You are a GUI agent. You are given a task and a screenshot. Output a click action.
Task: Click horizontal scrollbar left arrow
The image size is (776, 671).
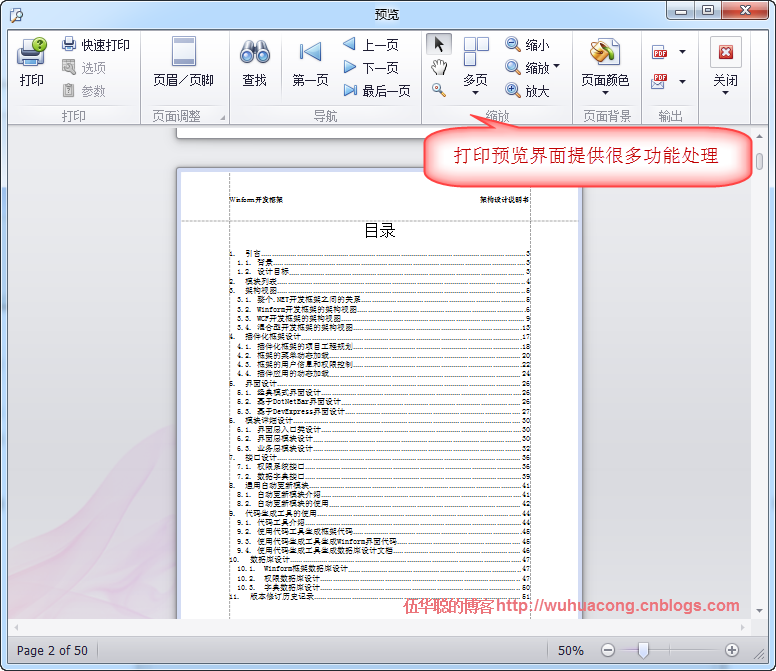(16, 627)
